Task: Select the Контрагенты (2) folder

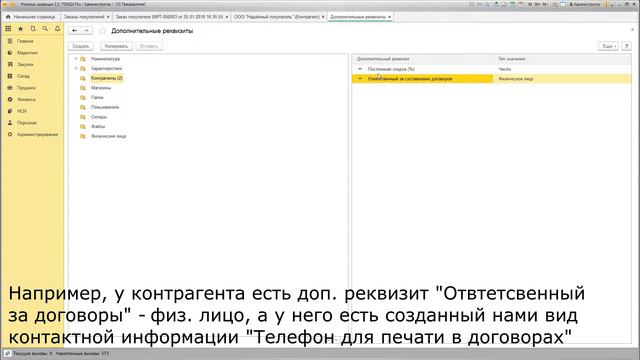Action: (107, 78)
